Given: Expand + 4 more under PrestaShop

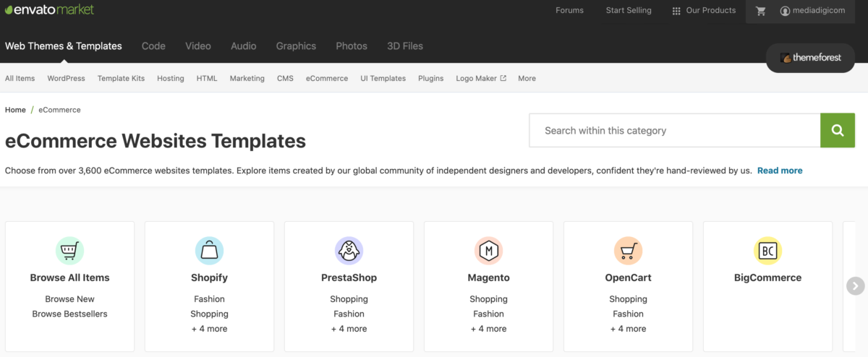Looking at the screenshot, I should point(349,329).
